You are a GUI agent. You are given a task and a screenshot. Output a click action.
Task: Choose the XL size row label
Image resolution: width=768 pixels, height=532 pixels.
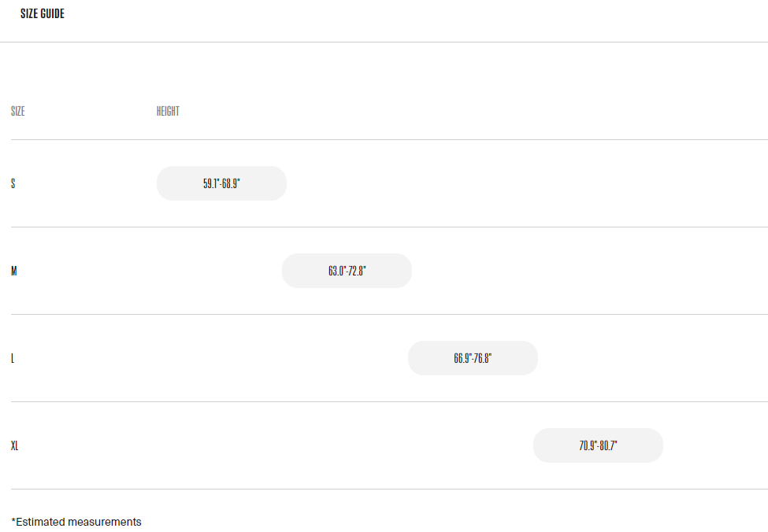point(15,446)
